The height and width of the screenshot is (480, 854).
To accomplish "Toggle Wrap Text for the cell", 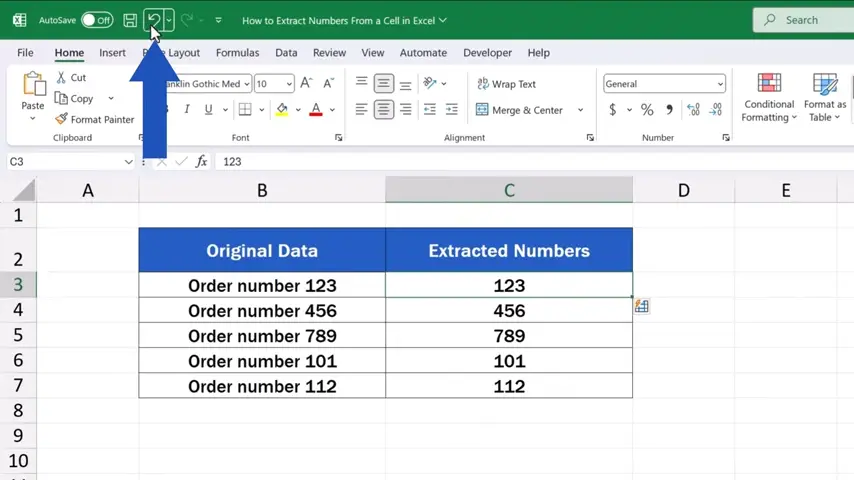I will (x=506, y=84).
